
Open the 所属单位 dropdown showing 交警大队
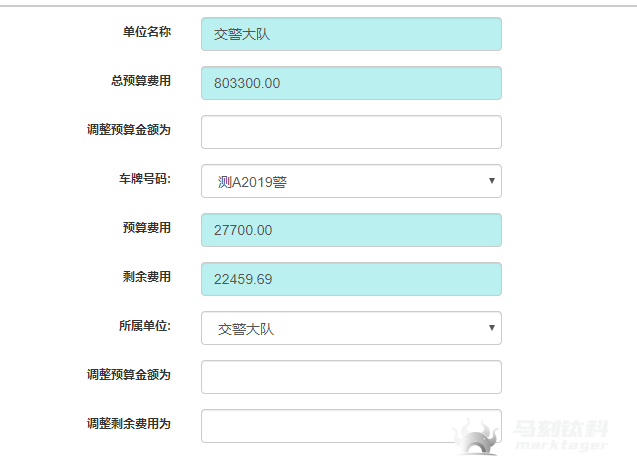[x=351, y=328]
